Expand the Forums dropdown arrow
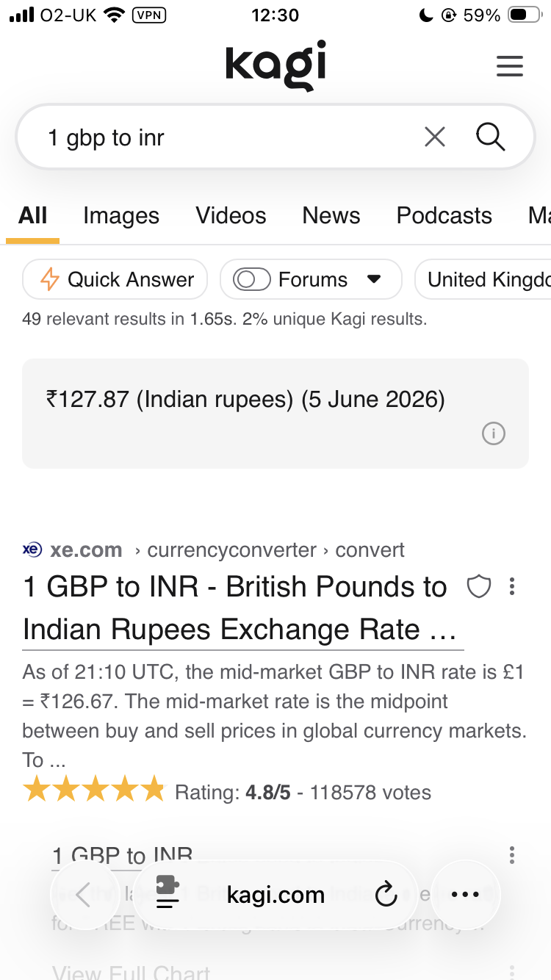Screen dimensions: 551x980 click(x=373, y=279)
